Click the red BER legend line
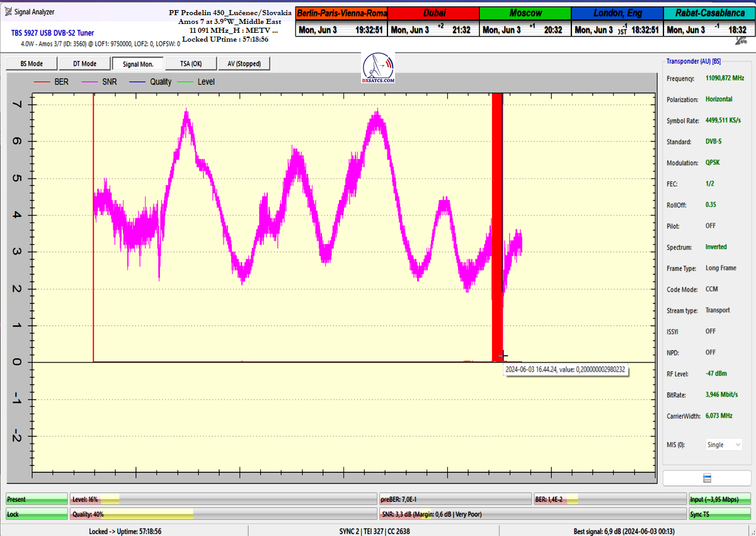Image resolution: width=756 pixels, height=536 pixels. coord(42,82)
